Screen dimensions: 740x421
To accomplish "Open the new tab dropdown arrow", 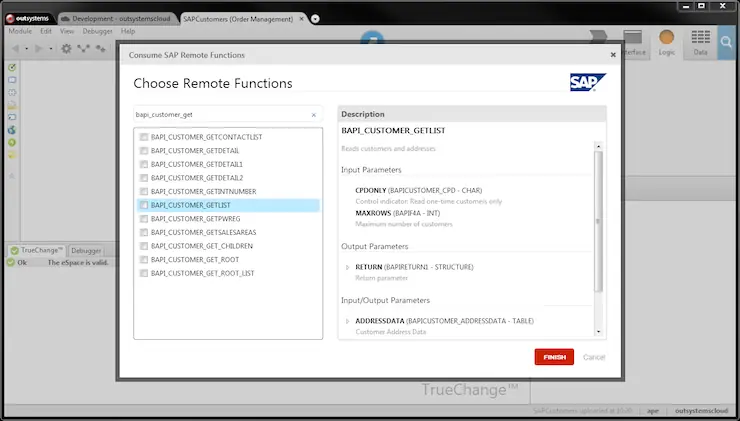I will [x=315, y=19].
